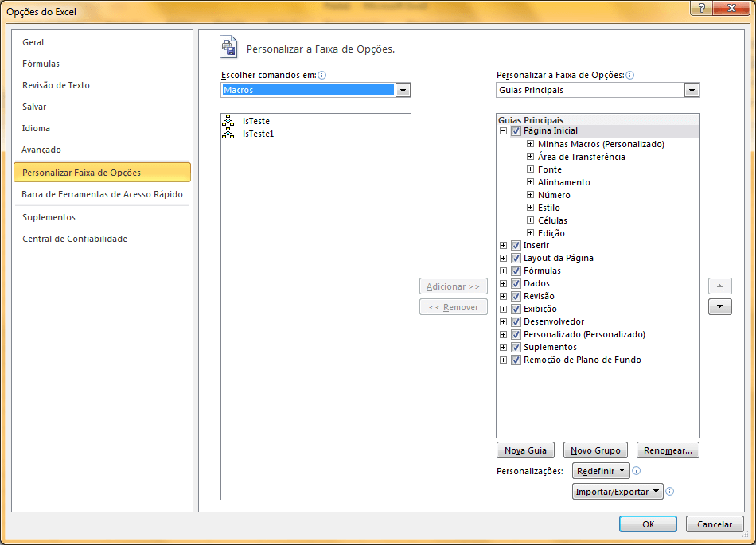The image size is (756, 545).
Task: Select Barra de Ferramentas de Acesso Rápido
Action: (x=102, y=194)
